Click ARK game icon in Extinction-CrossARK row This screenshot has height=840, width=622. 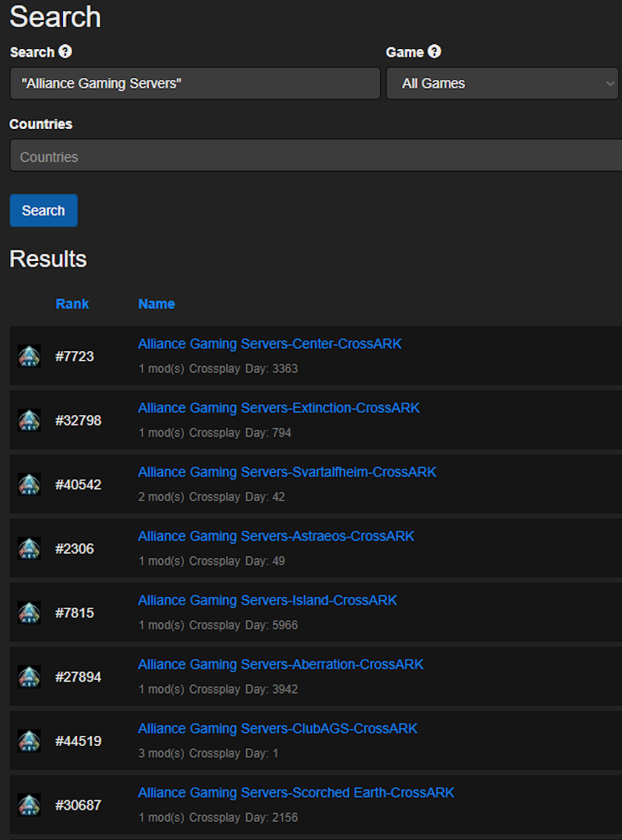(x=29, y=420)
